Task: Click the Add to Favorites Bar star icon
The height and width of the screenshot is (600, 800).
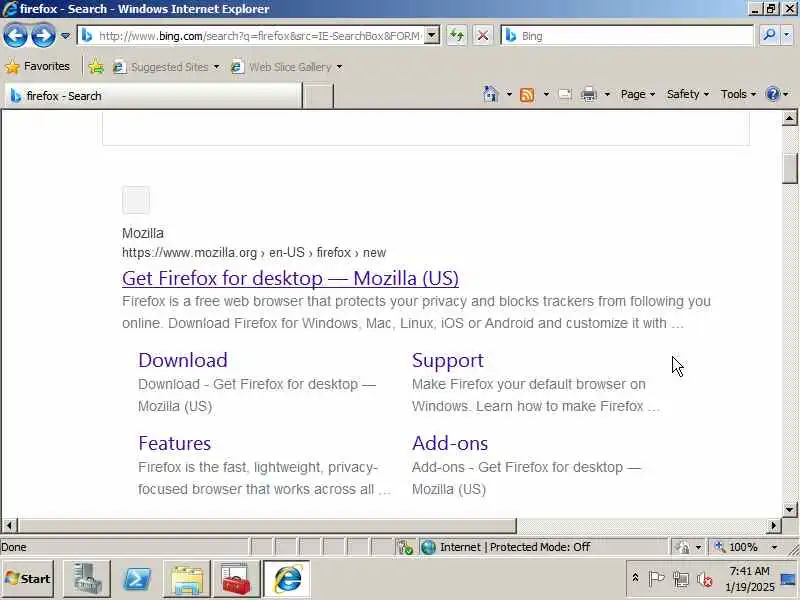Action: coord(96,67)
